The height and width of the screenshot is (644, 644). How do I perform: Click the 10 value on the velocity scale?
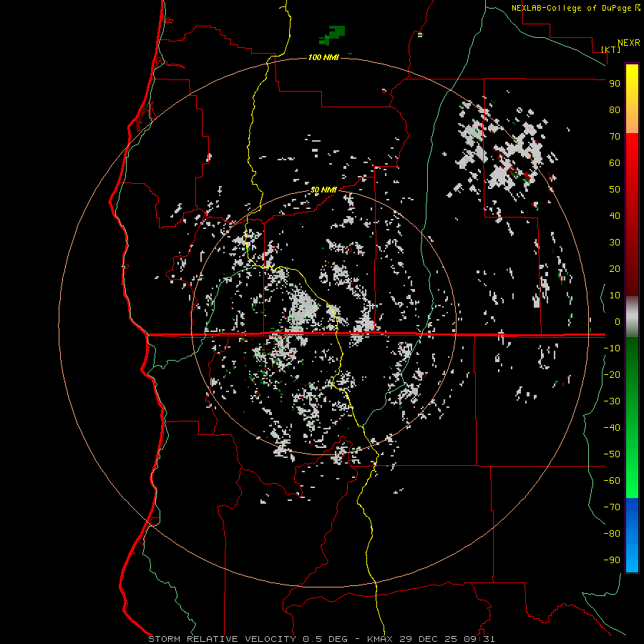(x=615, y=296)
